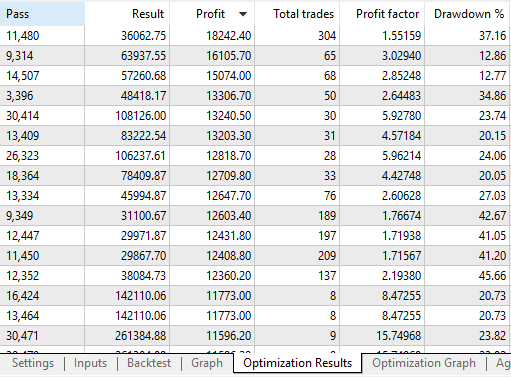Click the Profit column sort arrow

click(243, 14)
